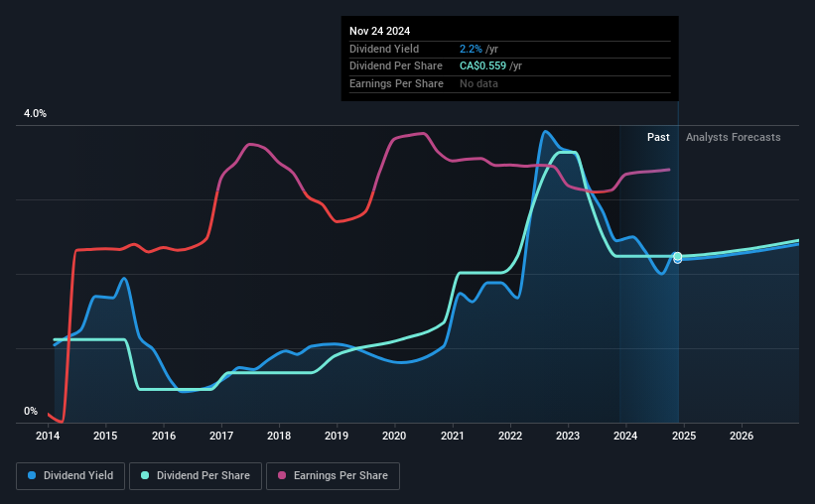Click the 2017 x-axis label
Image resolution: width=815 pixels, height=504 pixels.
[x=221, y=436]
